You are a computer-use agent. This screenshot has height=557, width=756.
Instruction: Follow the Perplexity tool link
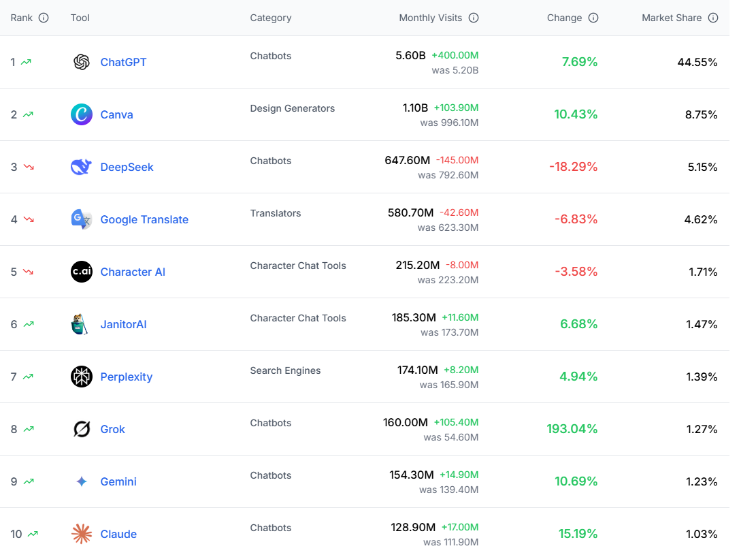126,377
